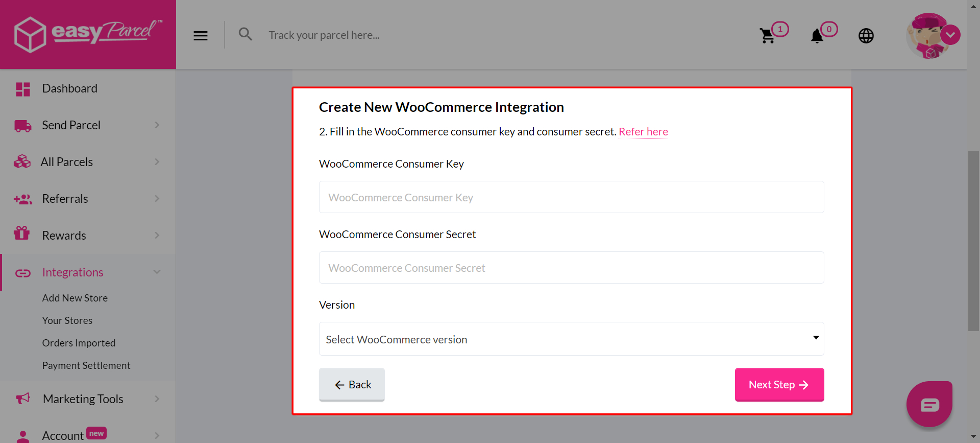Open the user avatar profile
Image resolution: width=980 pixels, height=443 pixels.
[x=928, y=36]
